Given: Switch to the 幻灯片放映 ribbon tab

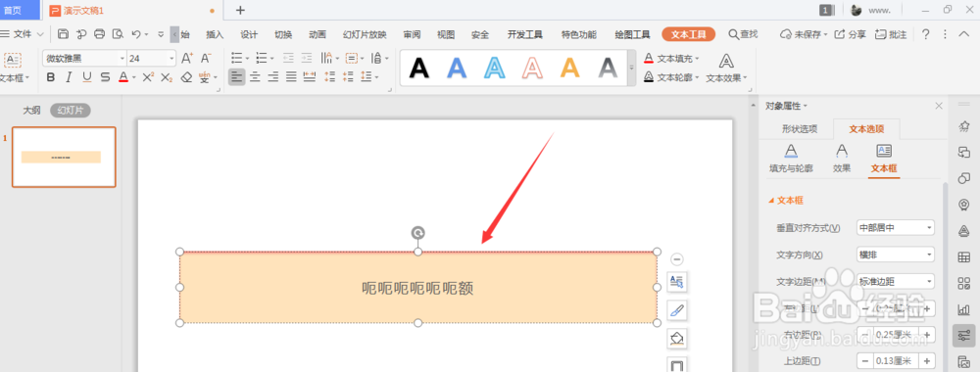Looking at the screenshot, I should (365, 34).
